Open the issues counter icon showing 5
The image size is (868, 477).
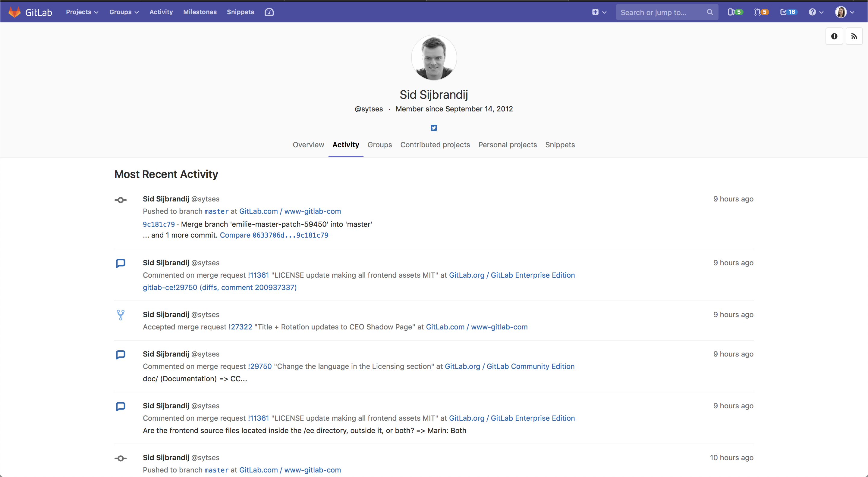(734, 12)
